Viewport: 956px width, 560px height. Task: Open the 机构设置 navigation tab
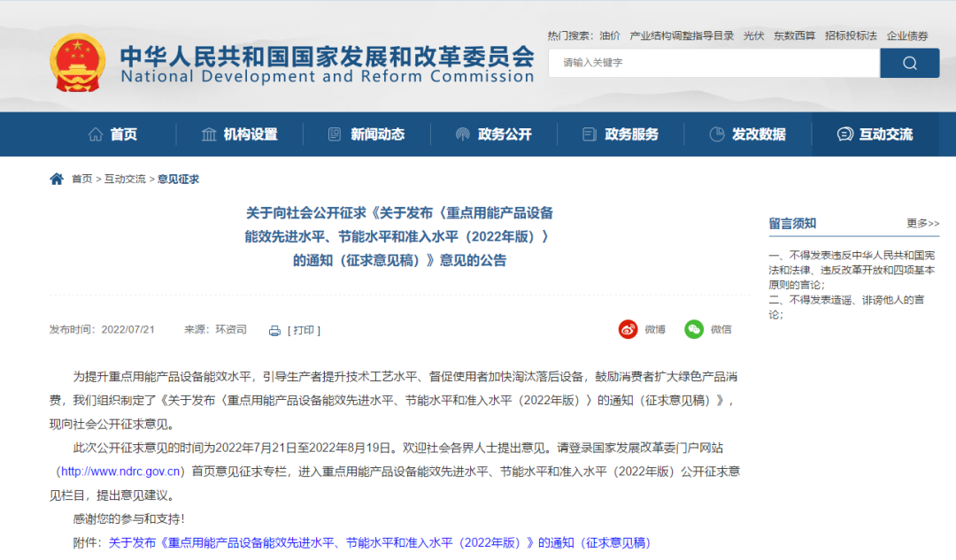click(x=239, y=134)
